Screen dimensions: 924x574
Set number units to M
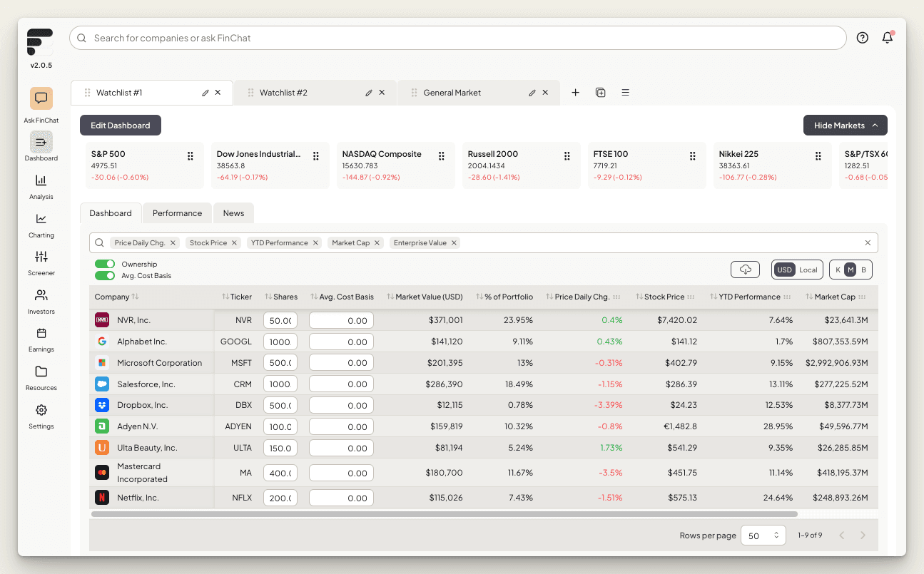850,270
